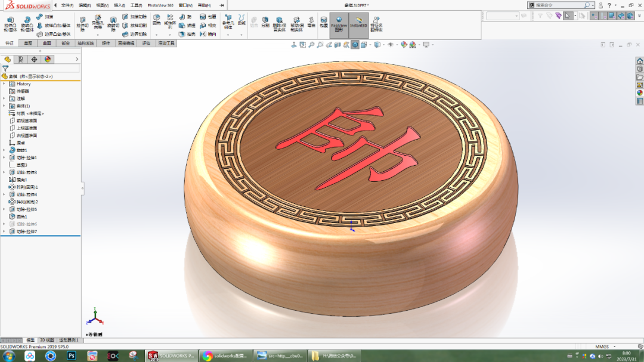The width and height of the screenshot is (644, 362).
Task: Click the Mirror (镜向) tool
Action: tap(208, 34)
